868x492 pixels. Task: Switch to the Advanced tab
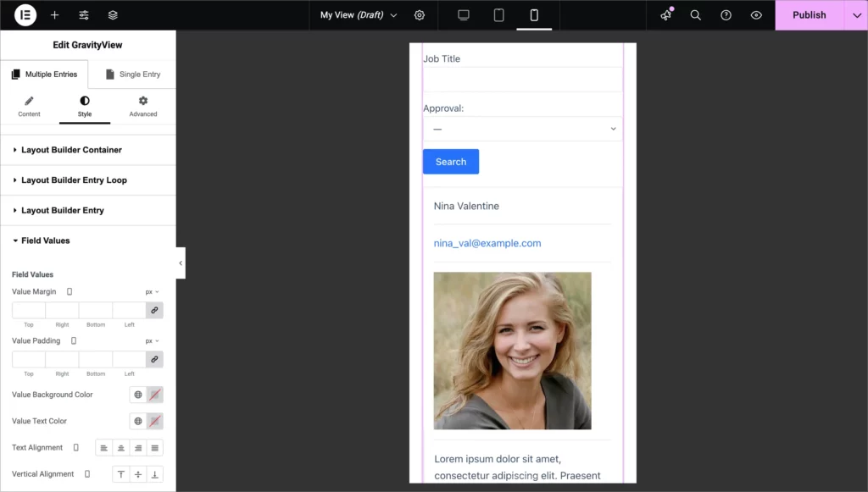(142, 106)
